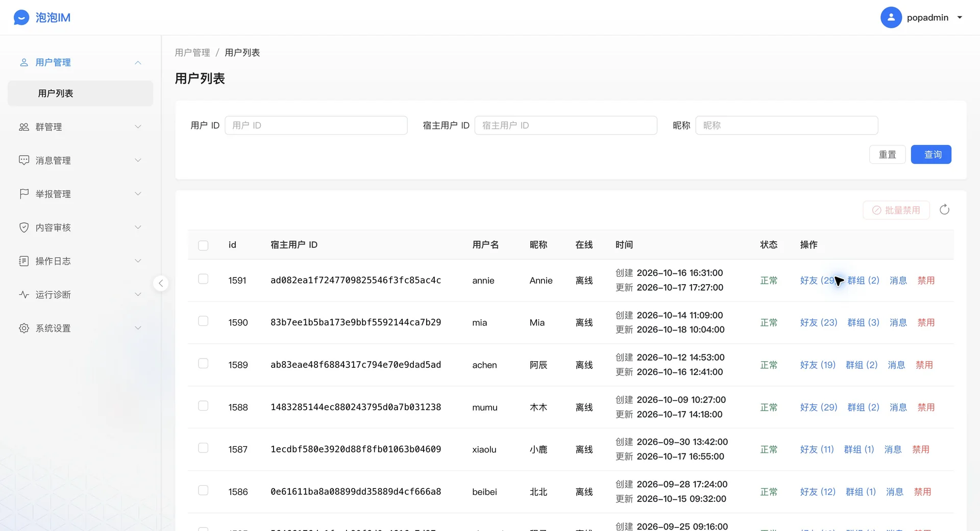Click the 重置 reset button
980x531 pixels.
coord(888,155)
